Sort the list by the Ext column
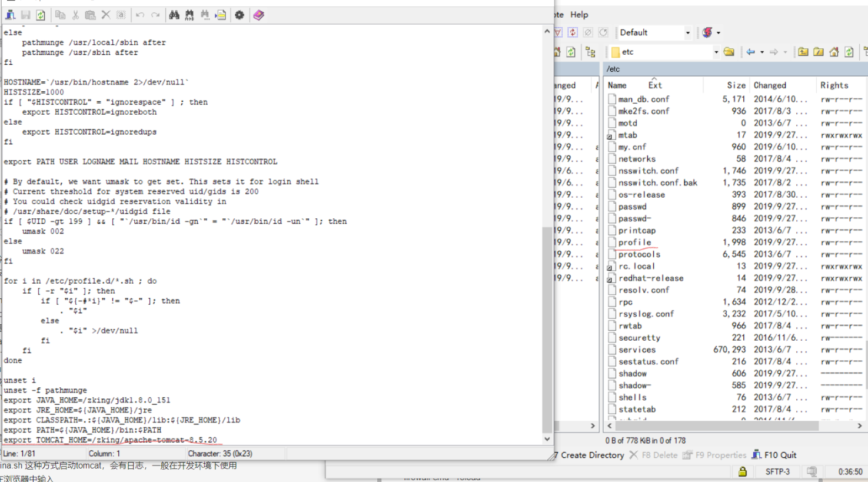Image resolution: width=868 pixels, height=482 pixels. coord(655,85)
